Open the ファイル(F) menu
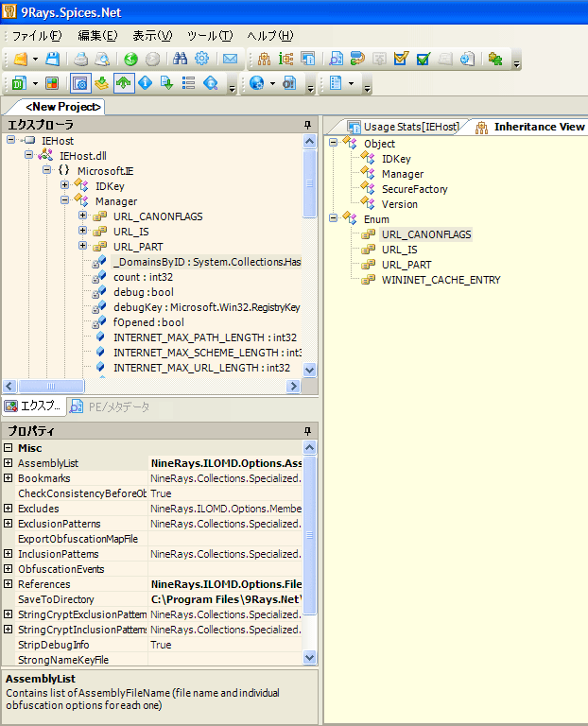The width and height of the screenshot is (588, 726). [x=37, y=36]
